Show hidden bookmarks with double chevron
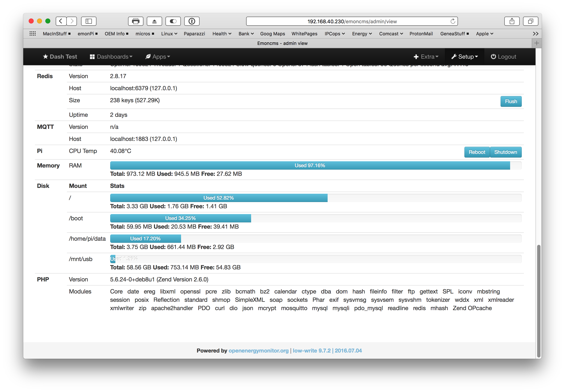Viewport: 565px width, 392px height. tap(535, 34)
